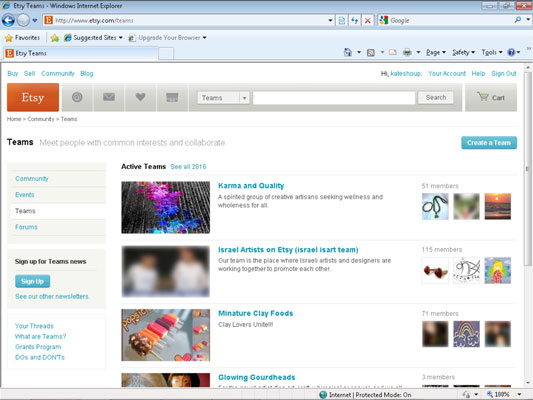Open Upgrade Your Browser dropdown
This screenshot has width=533, height=400.
point(168,38)
